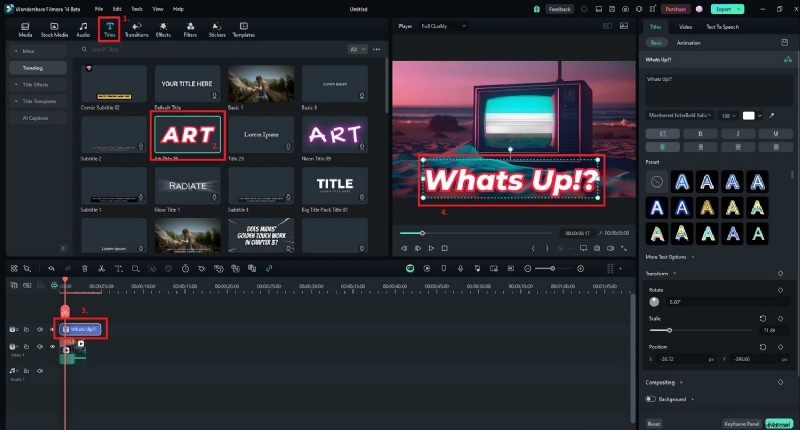The image size is (800, 430).
Task: Delete selected clip using trash icon
Action: click(84, 269)
